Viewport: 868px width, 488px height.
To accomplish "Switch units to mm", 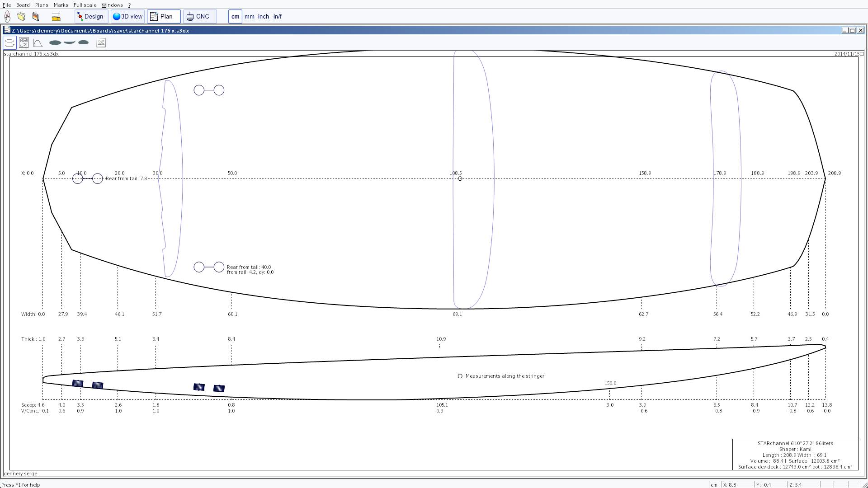I will pos(250,17).
